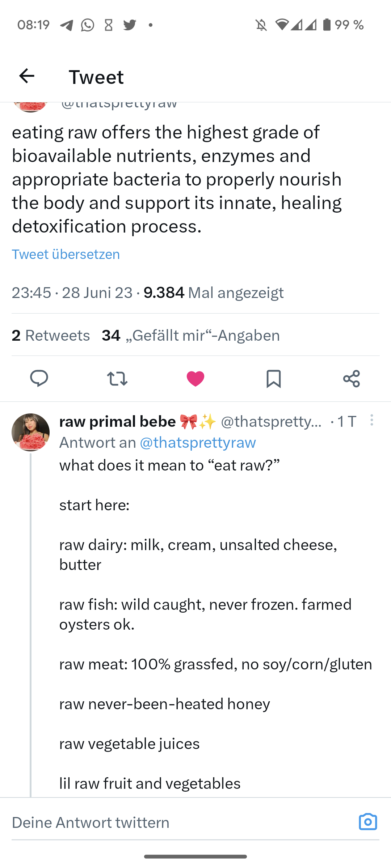Screen dimensions: 391x868
Task: Tap the @thatsprettyraw mention link
Action: (x=198, y=442)
